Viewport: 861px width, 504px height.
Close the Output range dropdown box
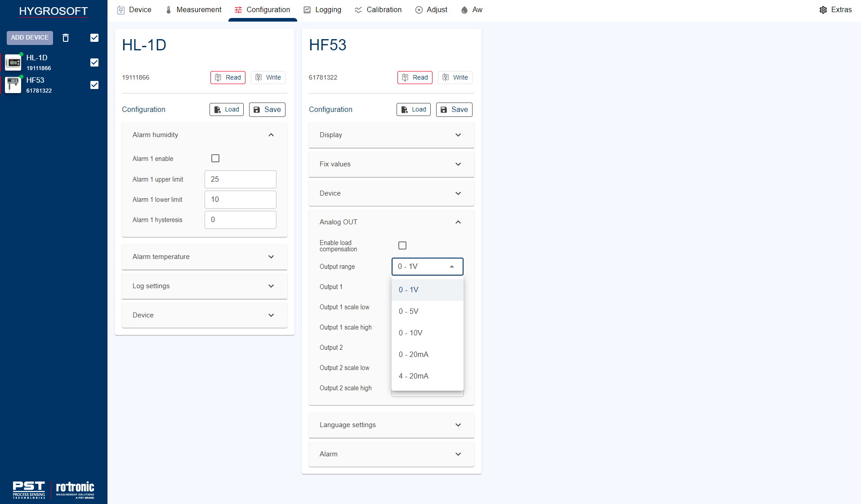[x=428, y=267]
